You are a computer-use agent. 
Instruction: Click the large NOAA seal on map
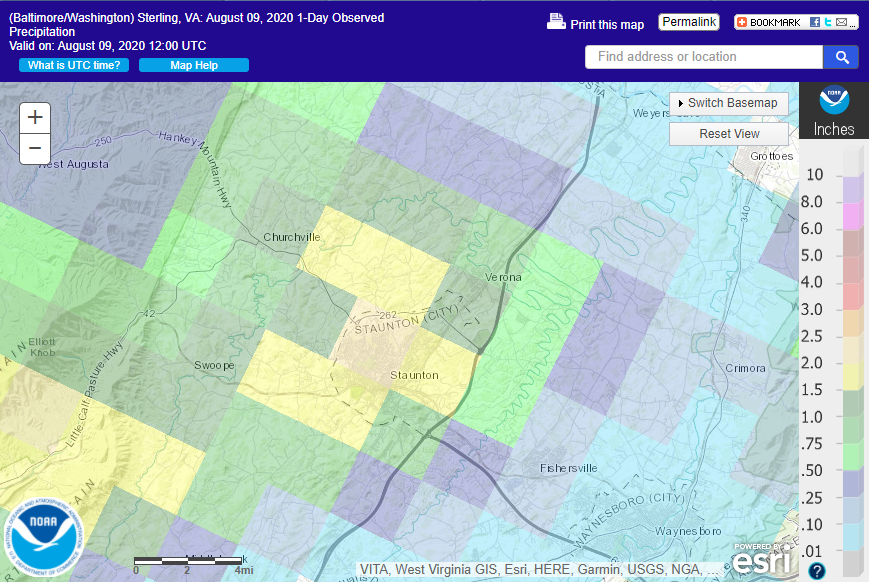43,539
